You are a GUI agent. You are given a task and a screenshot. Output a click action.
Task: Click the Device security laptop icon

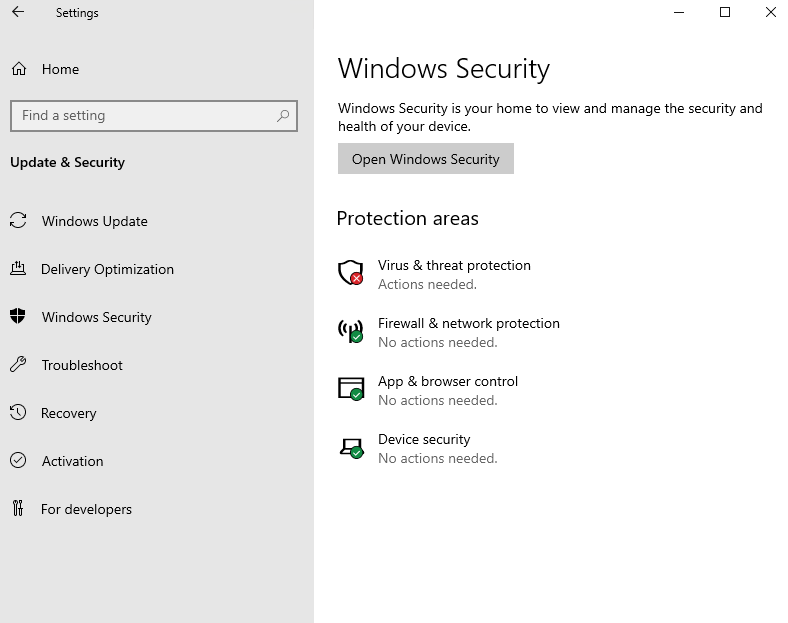point(350,446)
